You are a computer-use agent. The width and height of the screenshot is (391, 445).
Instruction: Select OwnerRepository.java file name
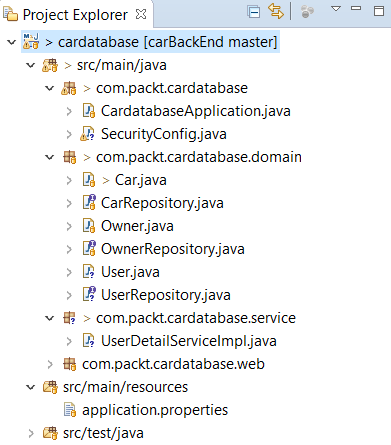tap(173, 249)
